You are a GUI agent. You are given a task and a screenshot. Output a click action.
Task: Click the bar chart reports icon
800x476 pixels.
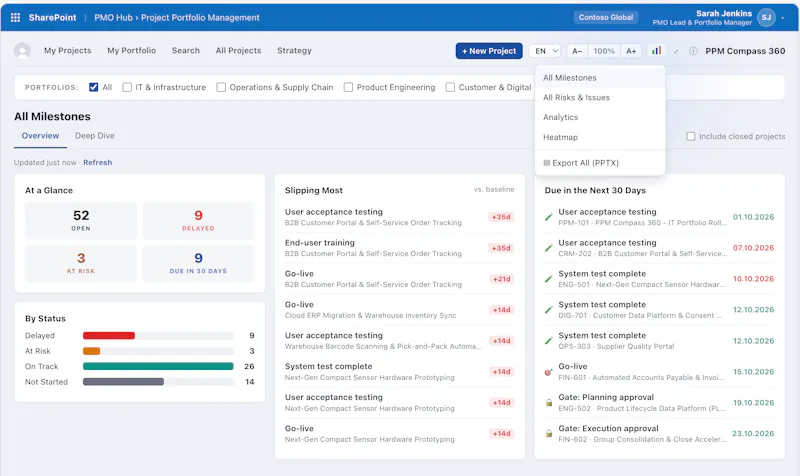pos(657,51)
